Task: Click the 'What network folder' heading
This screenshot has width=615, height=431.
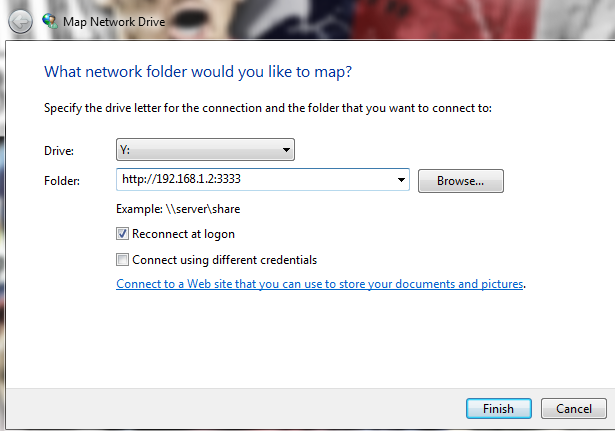Action: pos(198,72)
